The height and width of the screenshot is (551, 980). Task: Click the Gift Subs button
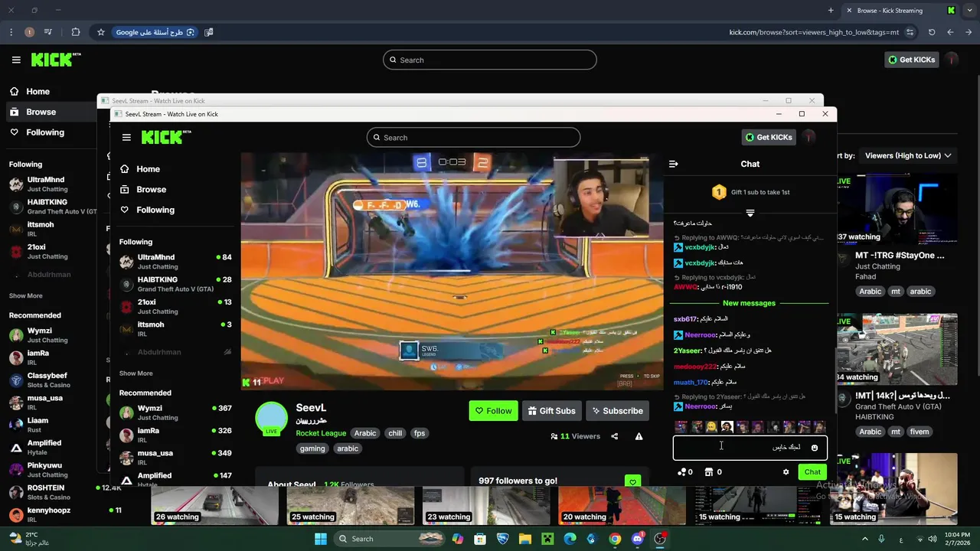[x=550, y=411]
